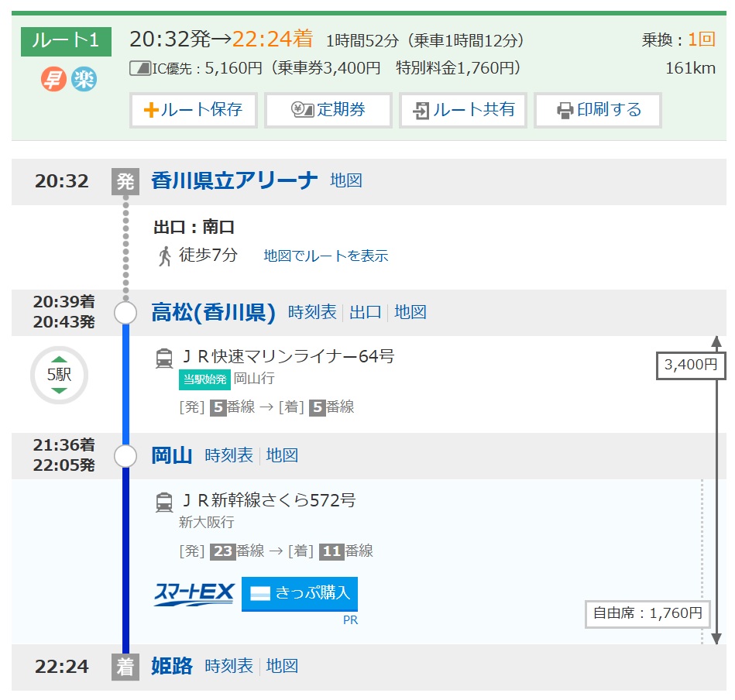The width and height of the screenshot is (735, 700).
Task: Click the スマートEX logo
Action: point(194,594)
